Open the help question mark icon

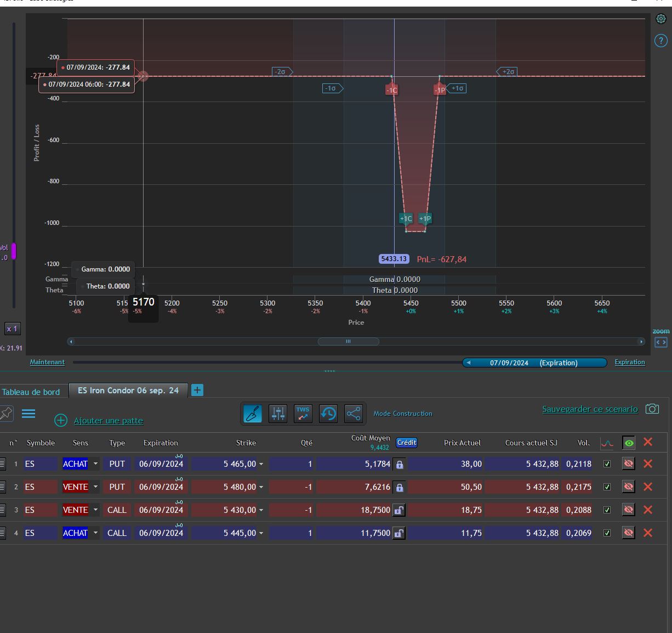pos(660,41)
